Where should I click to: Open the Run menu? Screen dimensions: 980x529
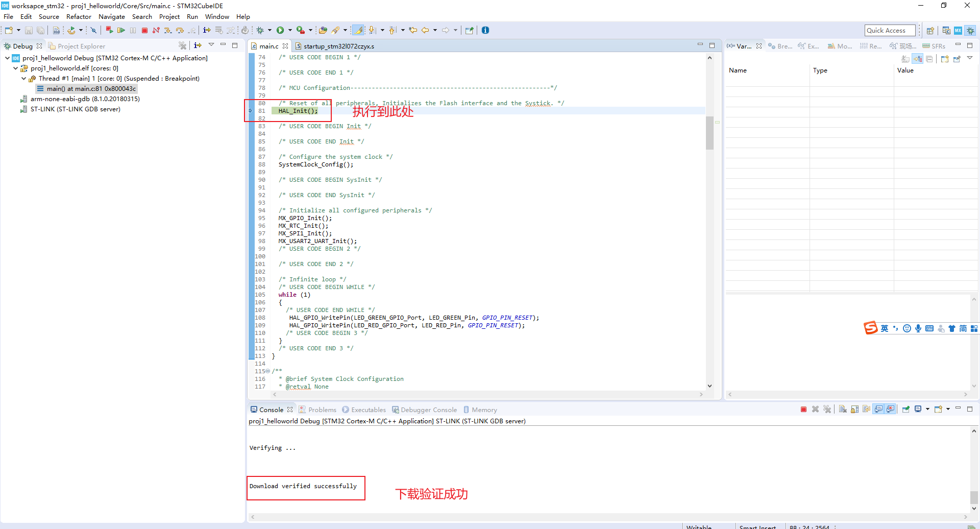click(192, 16)
